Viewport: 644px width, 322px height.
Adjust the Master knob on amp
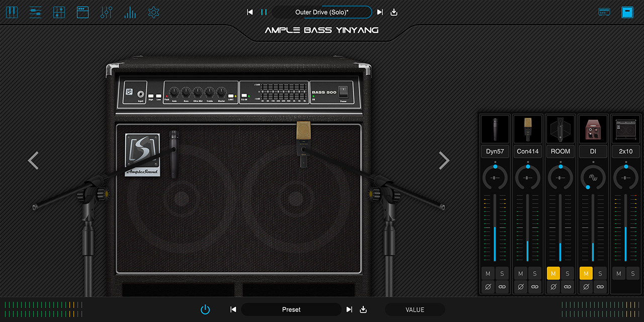click(221, 92)
